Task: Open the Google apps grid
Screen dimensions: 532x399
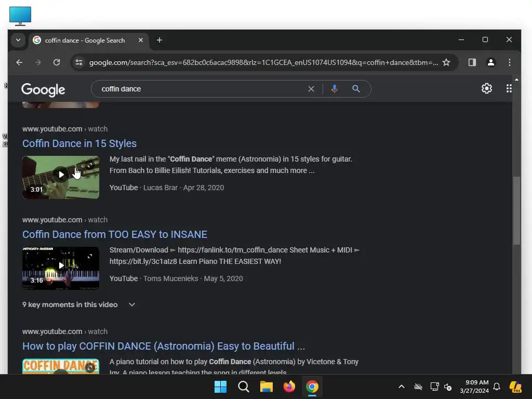Action: click(x=509, y=88)
